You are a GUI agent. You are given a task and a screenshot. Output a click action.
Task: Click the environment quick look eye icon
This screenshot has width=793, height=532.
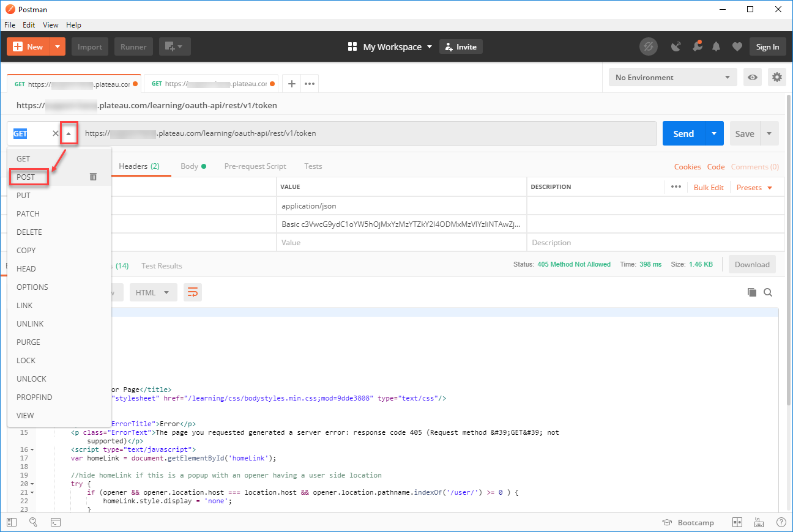pos(753,78)
